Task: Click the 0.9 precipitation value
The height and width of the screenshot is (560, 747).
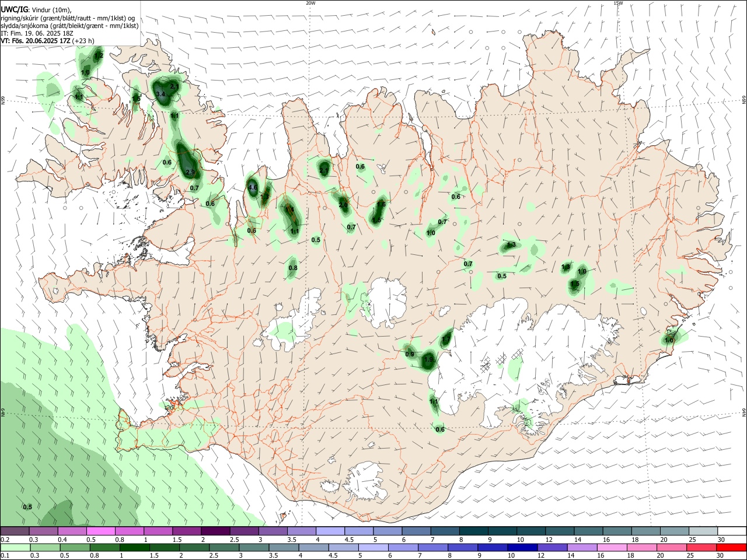Action: (410, 355)
